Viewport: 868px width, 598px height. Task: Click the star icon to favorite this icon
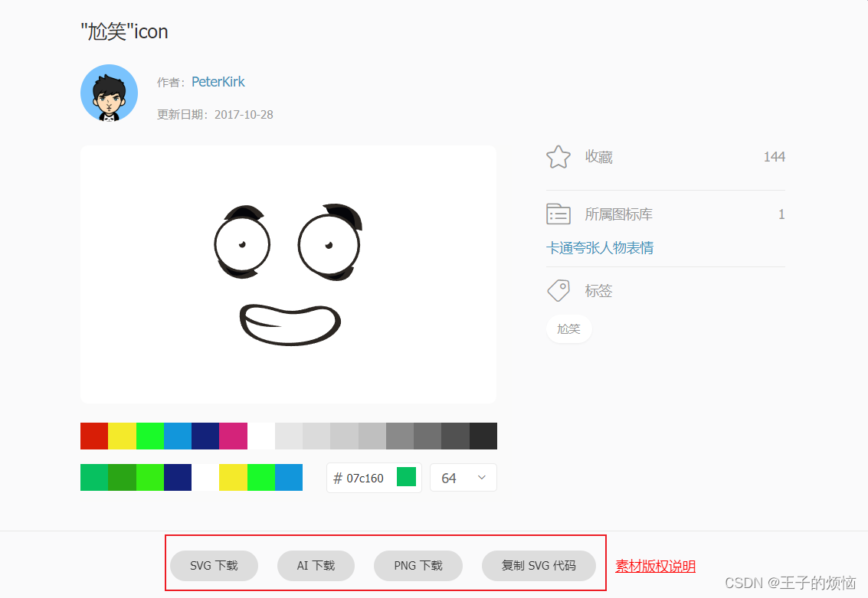(x=558, y=156)
